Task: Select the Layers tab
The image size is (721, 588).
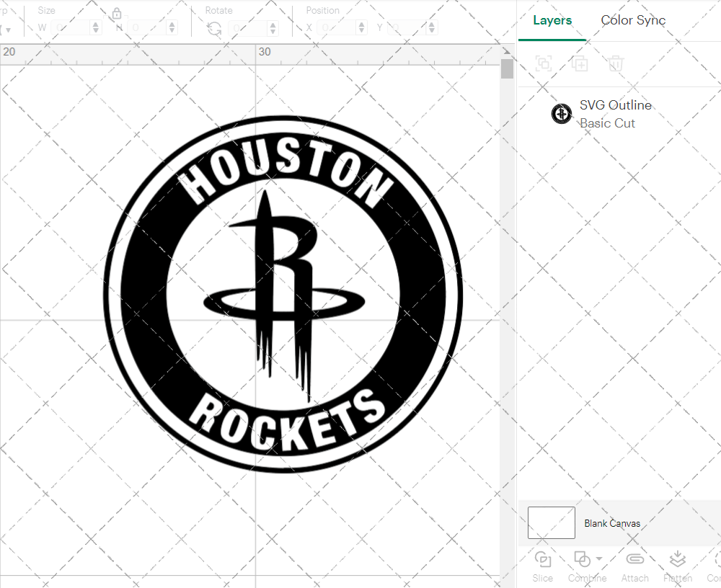Action: (552, 20)
